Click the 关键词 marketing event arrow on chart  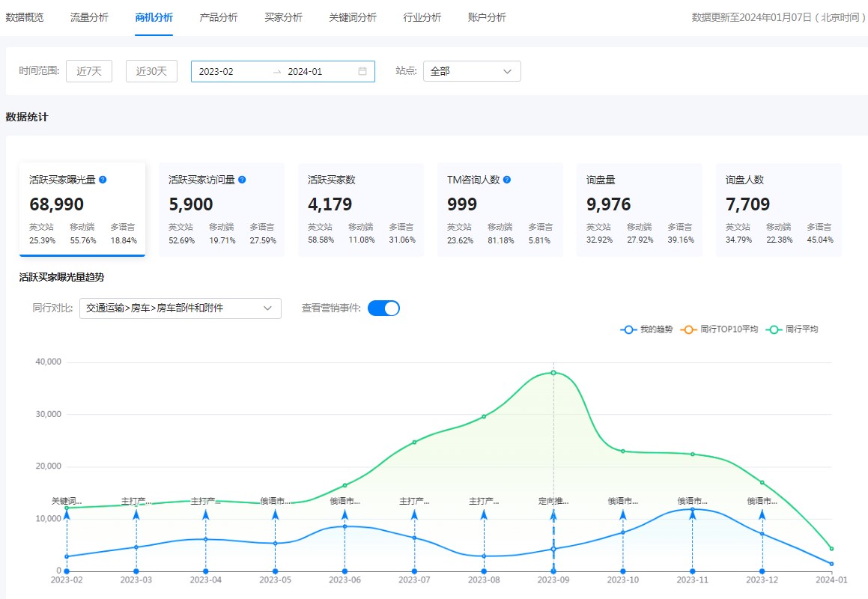coord(68,514)
